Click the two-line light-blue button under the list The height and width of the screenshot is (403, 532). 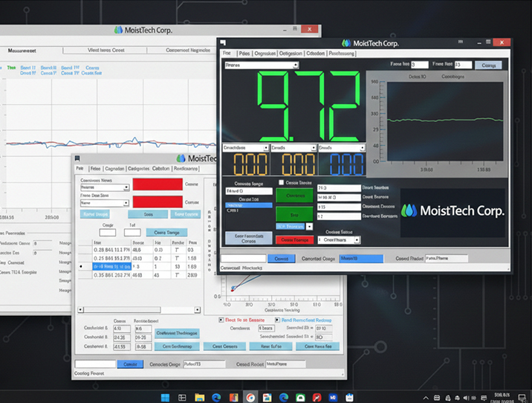[x=249, y=238]
